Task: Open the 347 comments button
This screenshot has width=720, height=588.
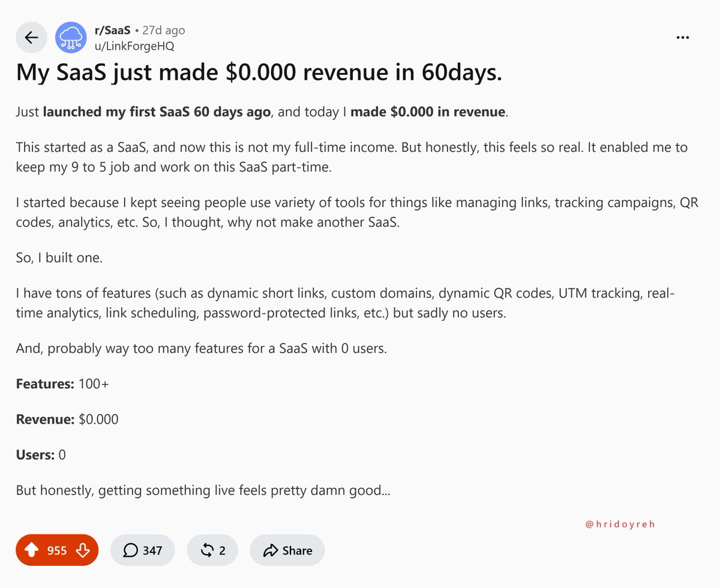Action: point(143,550)
